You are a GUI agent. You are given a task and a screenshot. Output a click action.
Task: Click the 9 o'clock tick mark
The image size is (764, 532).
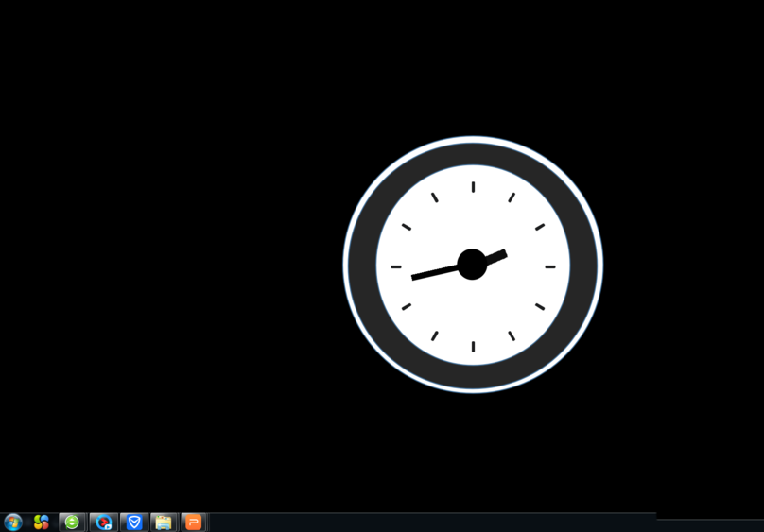tap(396, 267)
